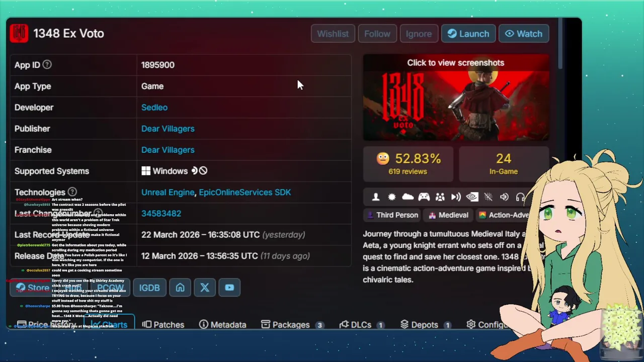Click the Steam Achievements badge icon
Screen dimensions: 644x362
pyautogui.click(x=392, y=197)
